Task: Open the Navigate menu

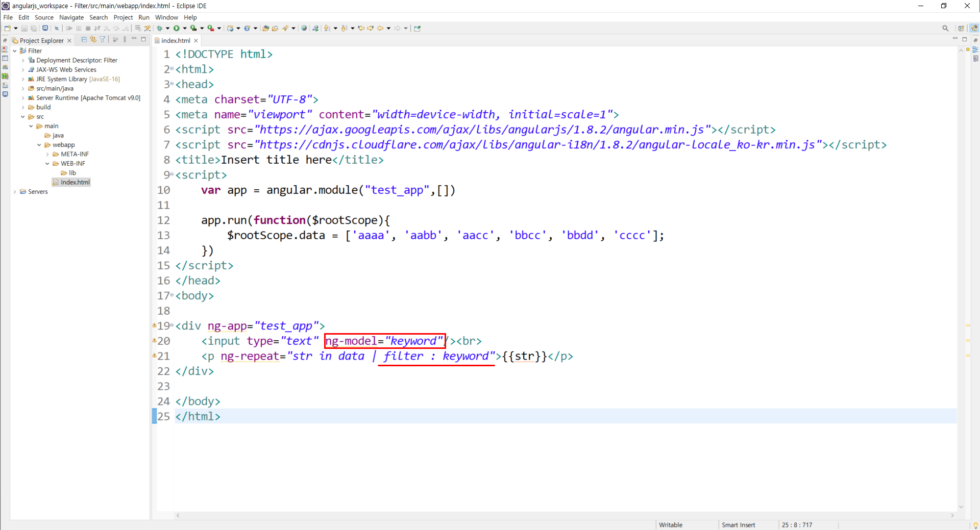Action: [71, 17]
